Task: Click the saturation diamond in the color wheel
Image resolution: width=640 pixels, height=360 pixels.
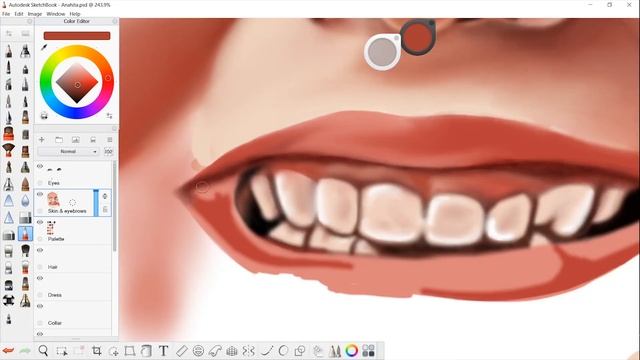Action: pyautogui.click(x=77, y=82)
